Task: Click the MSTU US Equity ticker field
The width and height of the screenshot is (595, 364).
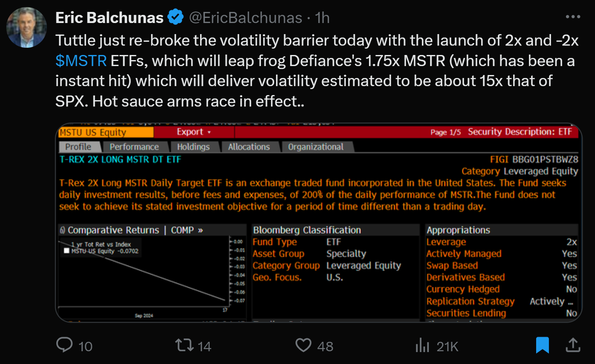Action: [x=106, y=132]
